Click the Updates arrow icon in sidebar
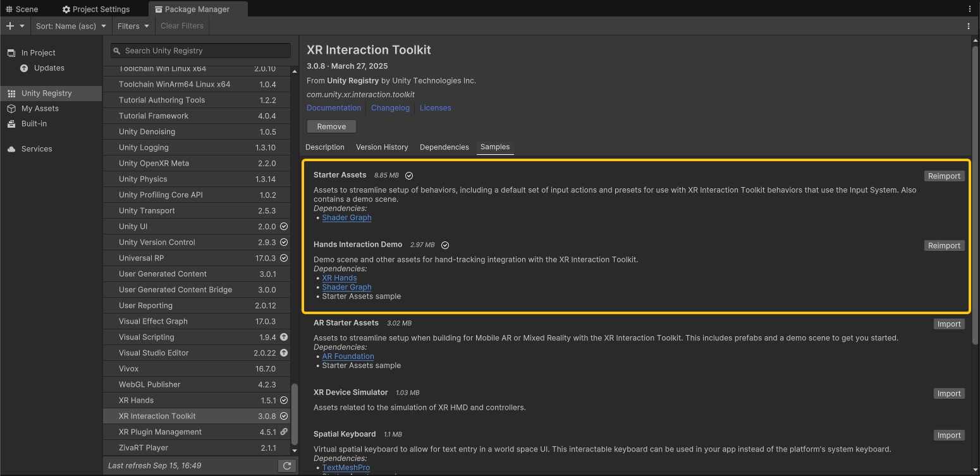The image size is (980, 476). [24, 68]
